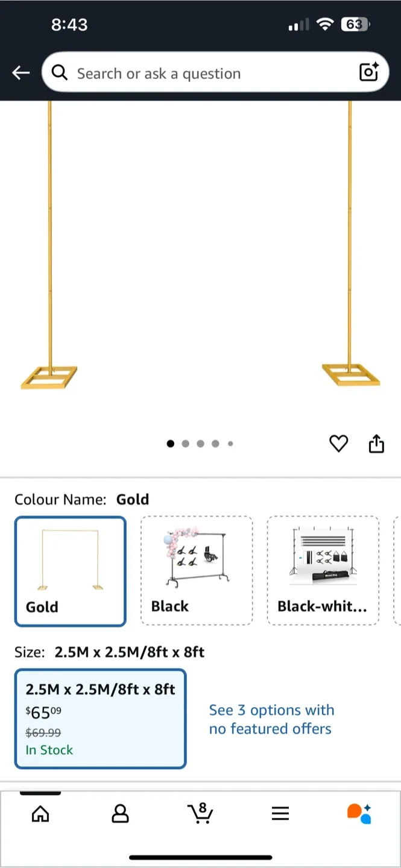
Task: Add item to wishlist with heart icon
Action: click(338, 444)
